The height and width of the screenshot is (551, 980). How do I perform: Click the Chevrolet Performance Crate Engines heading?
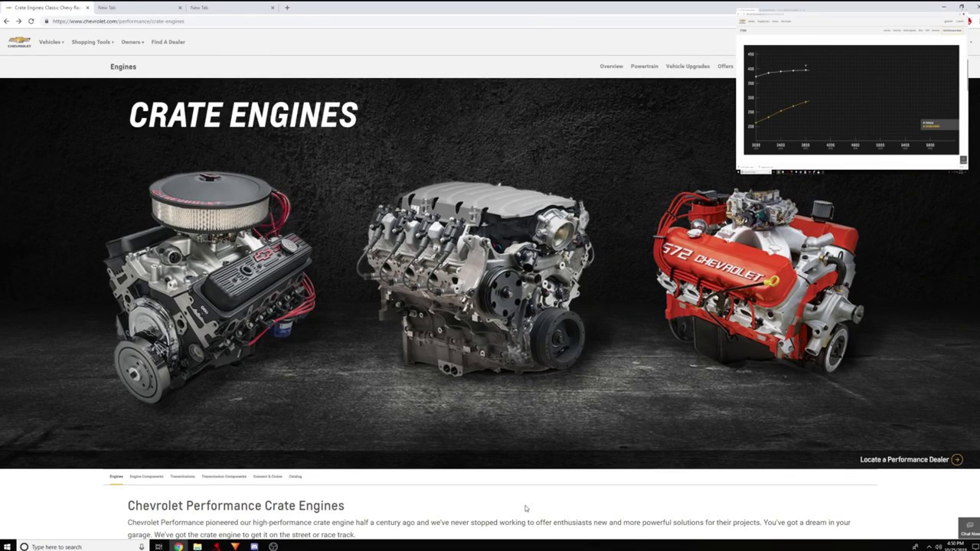(236, 505)
